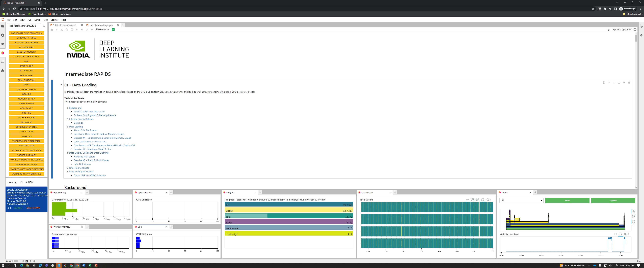Toggle Activity over time box select tool
This screenshot has width=644, height=268.
point(621,234)
